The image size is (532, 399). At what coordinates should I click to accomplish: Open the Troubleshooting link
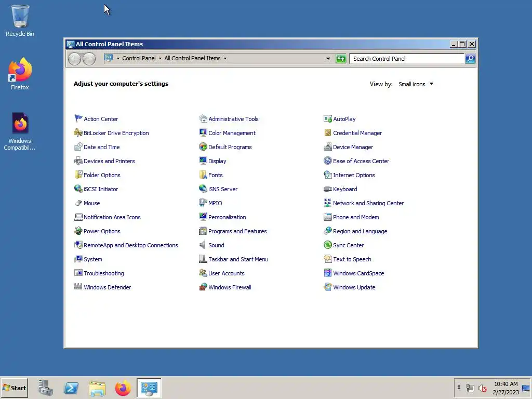point(103,273)
